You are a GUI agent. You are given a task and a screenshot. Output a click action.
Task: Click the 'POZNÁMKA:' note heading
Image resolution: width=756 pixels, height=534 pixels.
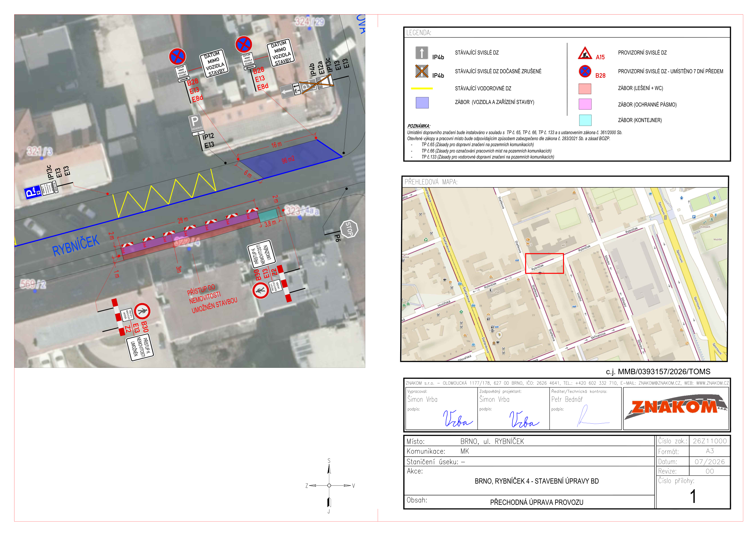point(419,126)
